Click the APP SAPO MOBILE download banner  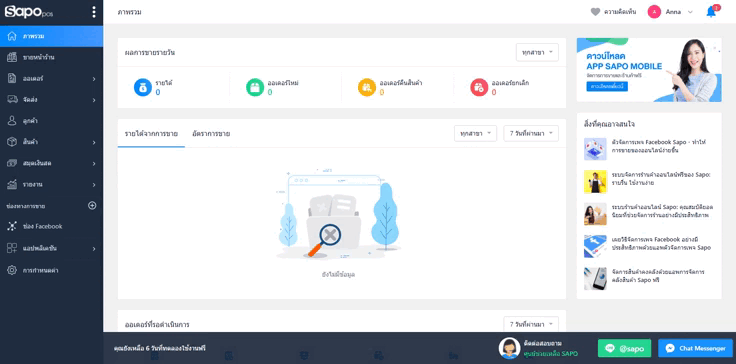pyautogui.click(x=649, y=70)
